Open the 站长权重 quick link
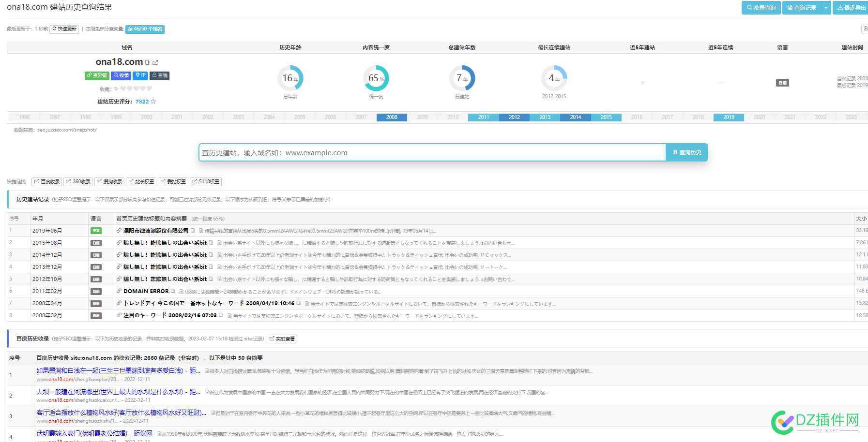The height and width of the screenshot is (442, 868). 141,182
